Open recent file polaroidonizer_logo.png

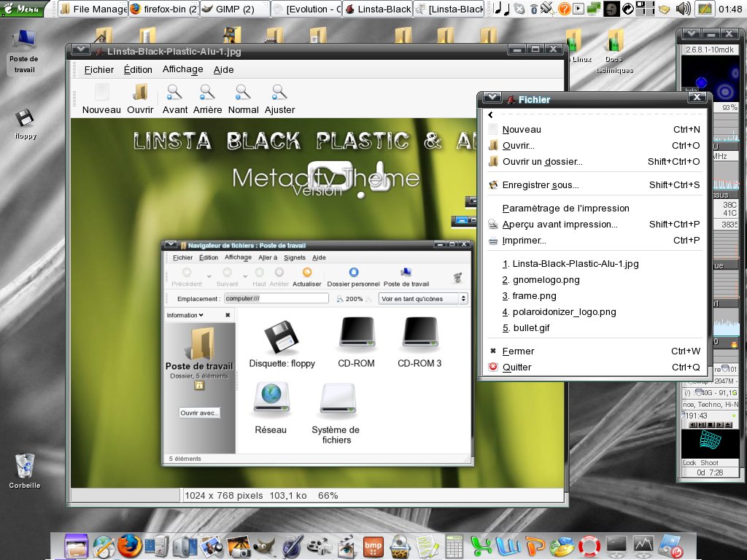point(594,312)
